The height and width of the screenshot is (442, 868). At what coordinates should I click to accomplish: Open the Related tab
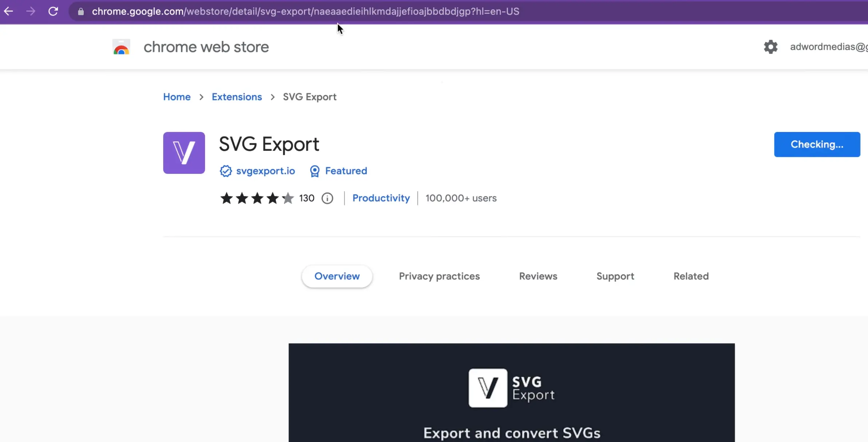coord(691,276)
